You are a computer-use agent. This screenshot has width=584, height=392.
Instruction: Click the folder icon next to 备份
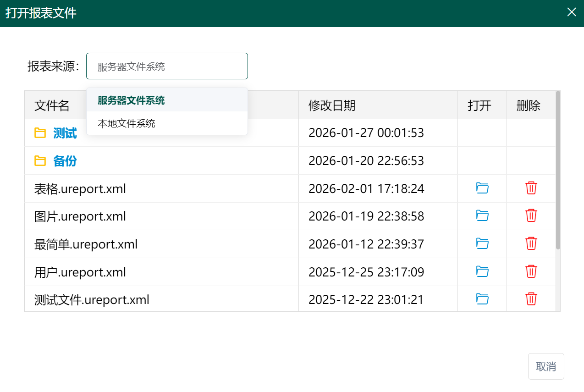[40, 160]
